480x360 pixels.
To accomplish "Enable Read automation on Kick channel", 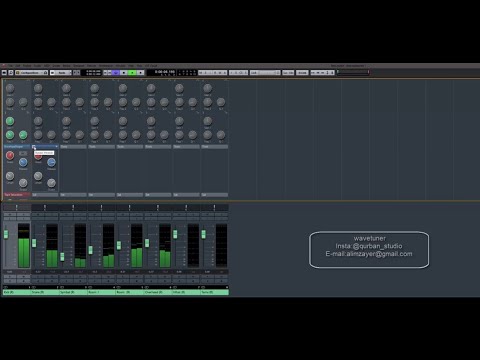I will 10,276.
